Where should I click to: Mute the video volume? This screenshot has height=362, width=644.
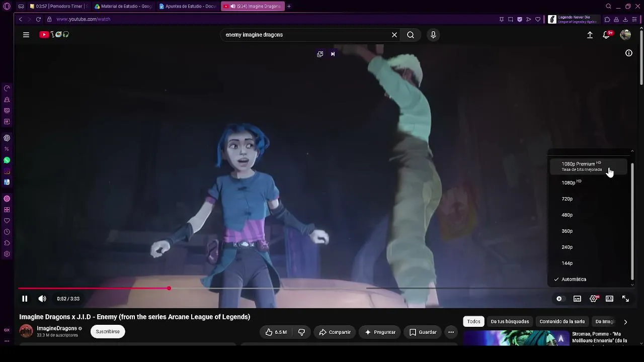click(42, 299)
